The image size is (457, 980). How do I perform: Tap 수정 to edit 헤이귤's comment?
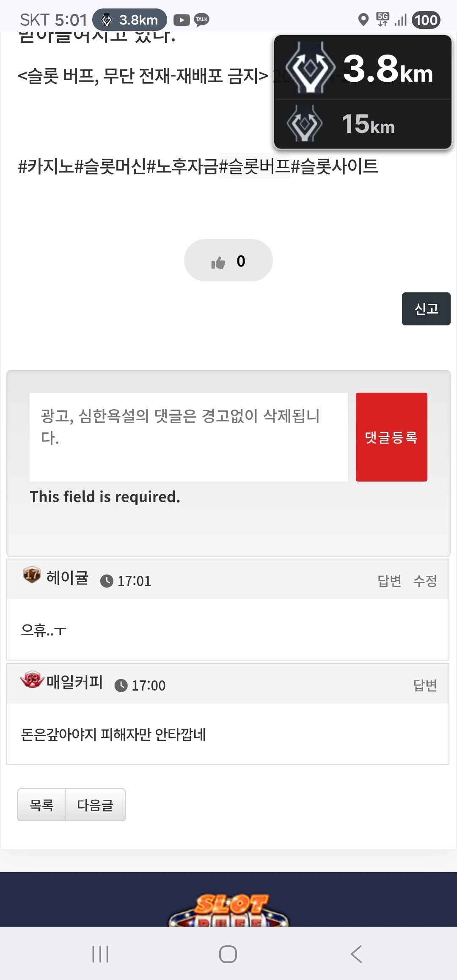point(425,581)
